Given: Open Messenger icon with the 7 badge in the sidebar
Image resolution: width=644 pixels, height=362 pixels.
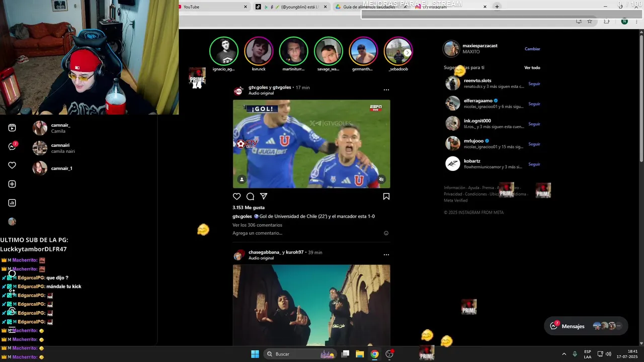Looking at the screenshot, I should click(12, 146).
